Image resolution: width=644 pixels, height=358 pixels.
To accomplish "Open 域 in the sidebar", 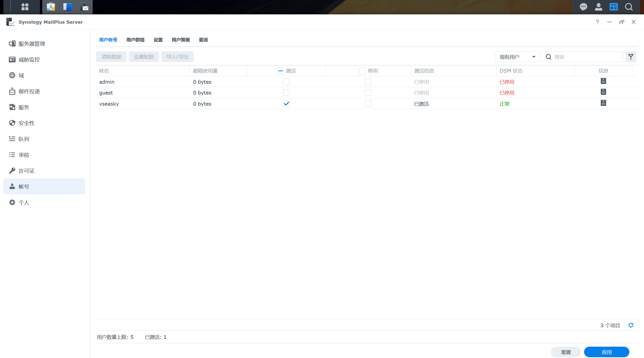I will [44, 75].
